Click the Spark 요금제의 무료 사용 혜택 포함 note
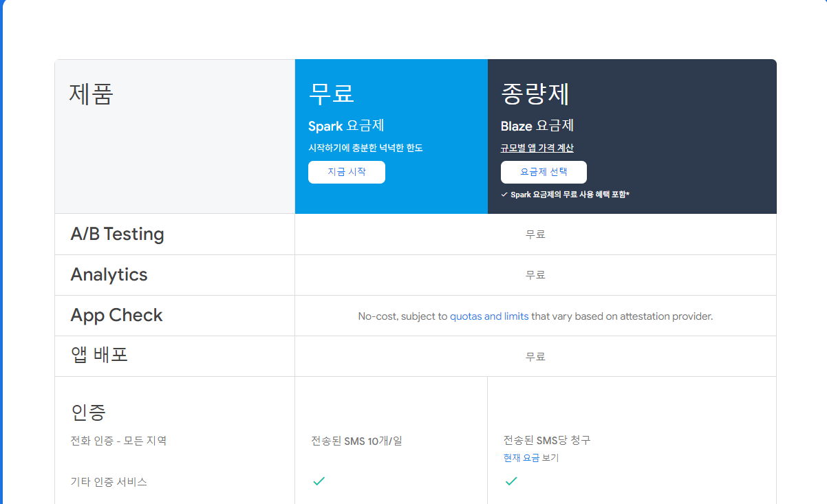This screenshot has width=827, height=504. 570,195
